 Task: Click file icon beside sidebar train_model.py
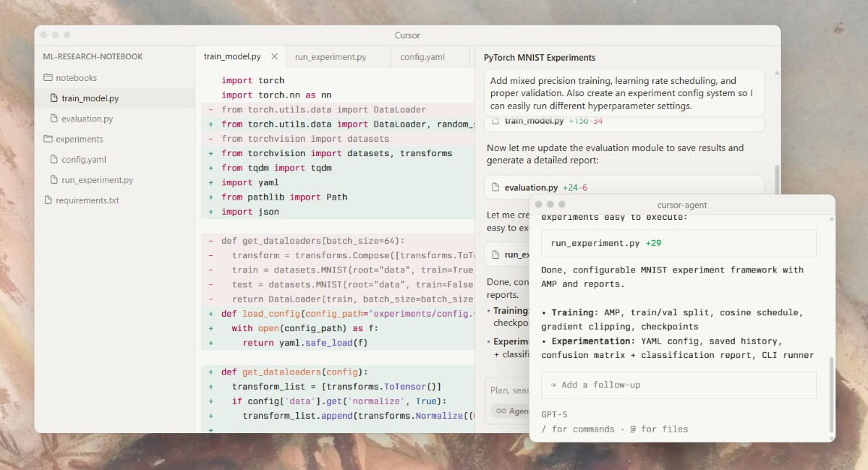click(x=54, y=98)
